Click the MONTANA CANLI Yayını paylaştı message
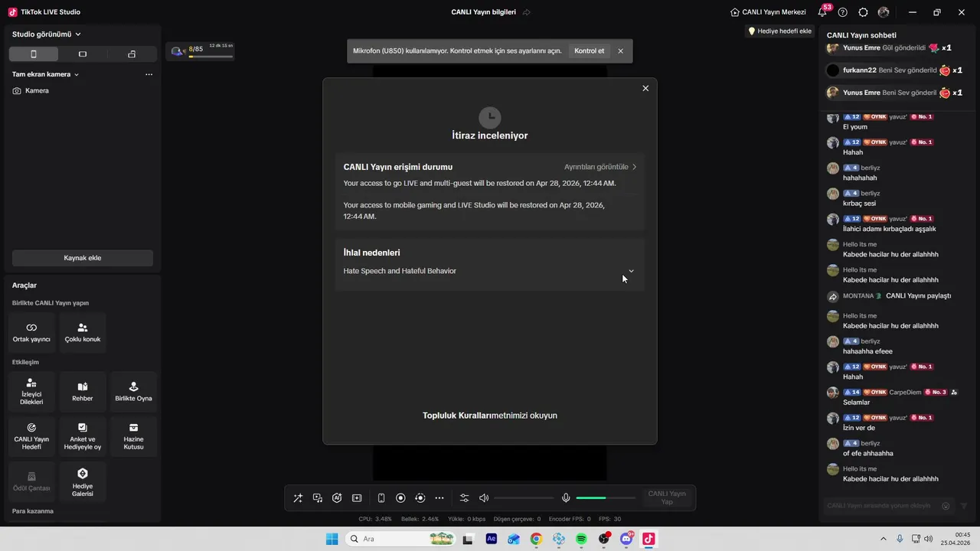980x551 pixels. [x=897, y=296]
